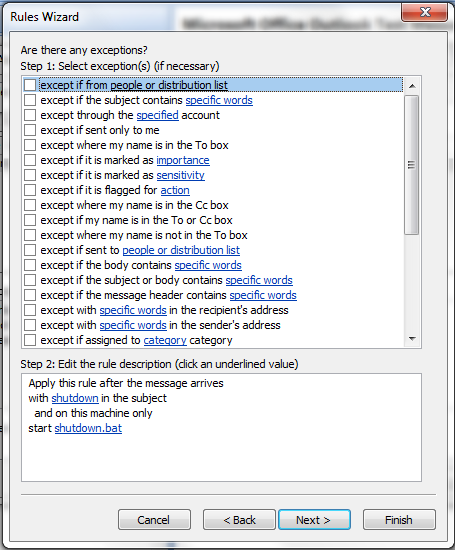The height and width of the screenshot is (550, 455).
Task: Check 'except if it is marked as sensitivity'
Action: (x=30, y=175)
